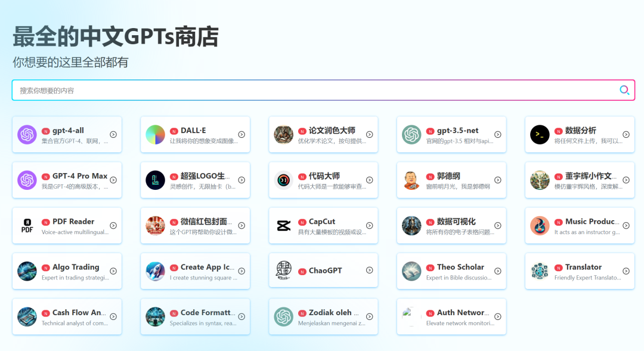This screenshot has height=351, width=644.
Task: Open DALL·E via its arrow button
Action: pyautogui.click(x=241, y=134)
